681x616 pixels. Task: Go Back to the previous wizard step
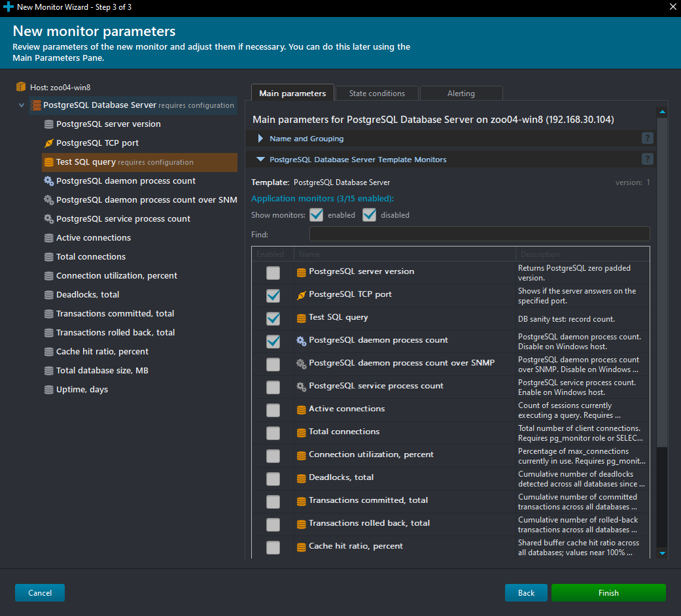point(526,592)
